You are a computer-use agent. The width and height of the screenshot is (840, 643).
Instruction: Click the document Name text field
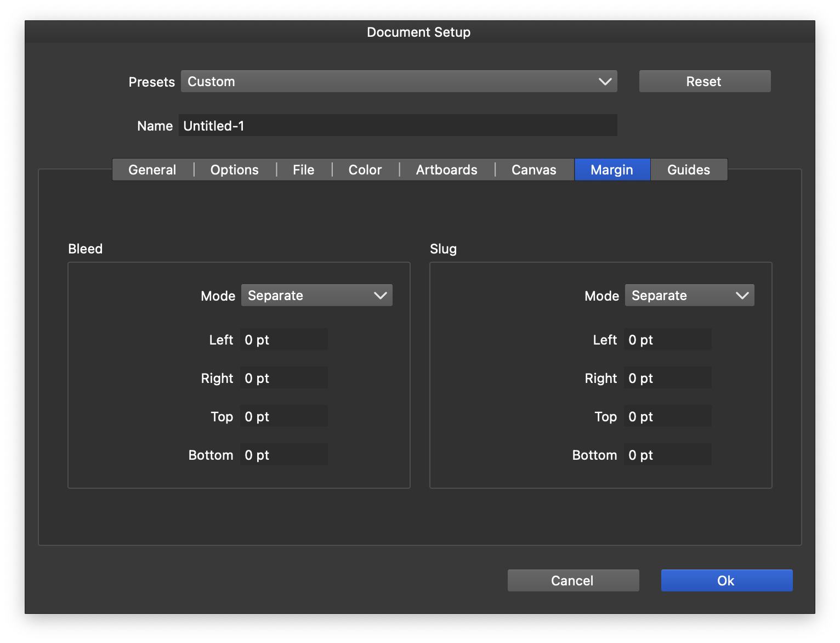(x=398, y=126)
